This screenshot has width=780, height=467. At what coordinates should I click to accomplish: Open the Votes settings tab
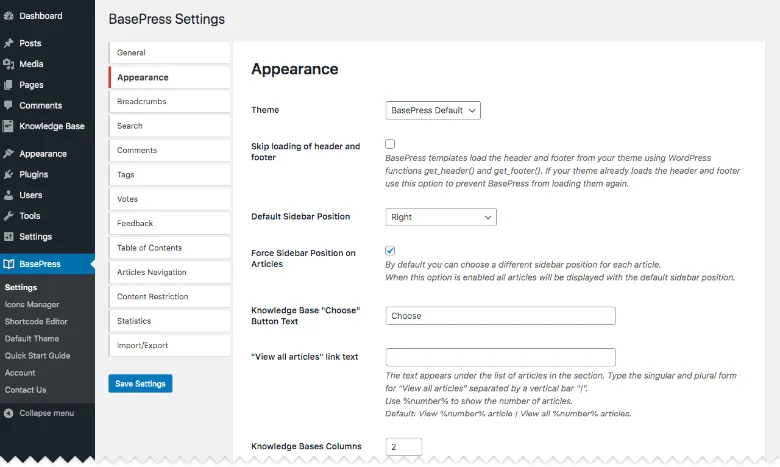[x=169, y=199]
